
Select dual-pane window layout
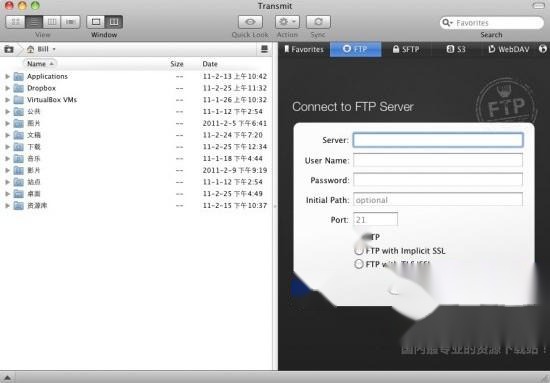pos(114,22)
